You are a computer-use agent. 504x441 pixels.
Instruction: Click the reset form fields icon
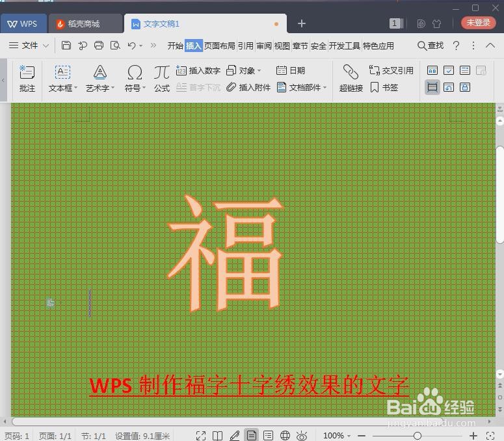(x=448, y=87)
